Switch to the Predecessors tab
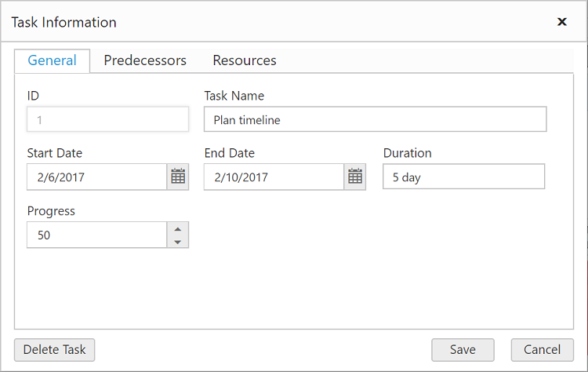This screenshot has width=588, height=372. (145, 60)
